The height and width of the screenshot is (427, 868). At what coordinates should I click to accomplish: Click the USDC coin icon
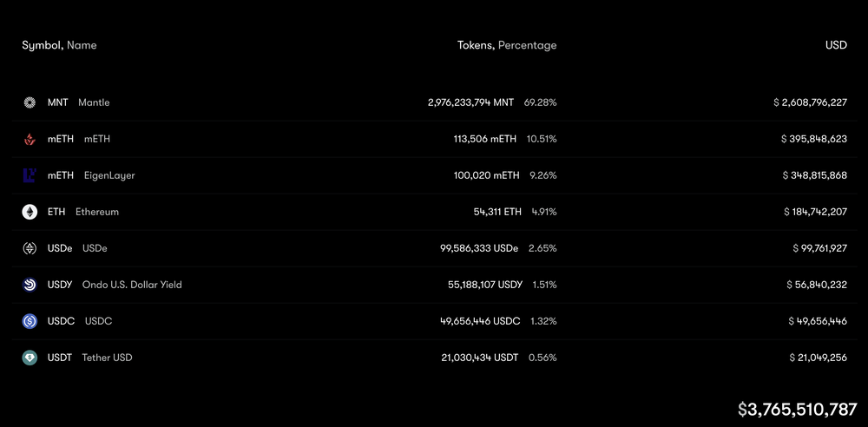coord(30,321)
